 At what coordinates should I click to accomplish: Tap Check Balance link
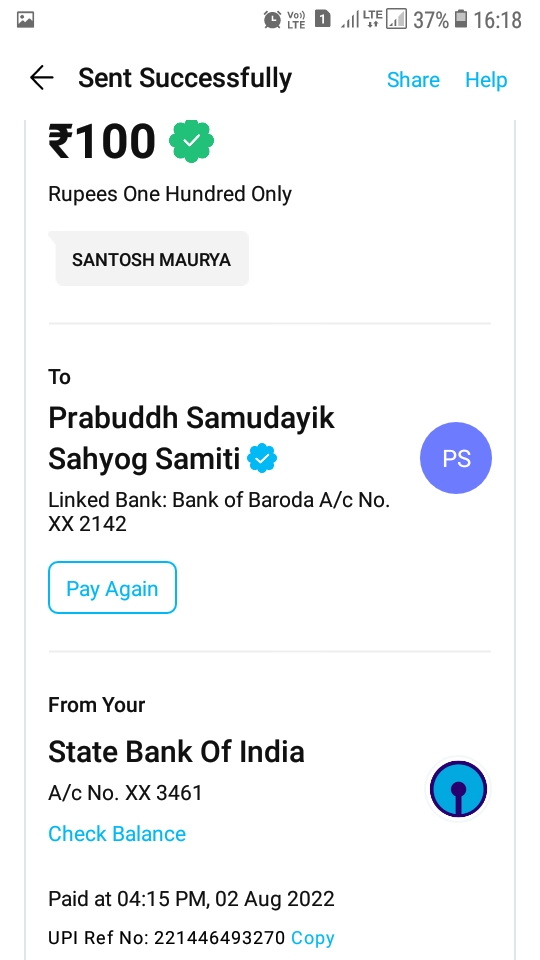[x=117, y=834]
